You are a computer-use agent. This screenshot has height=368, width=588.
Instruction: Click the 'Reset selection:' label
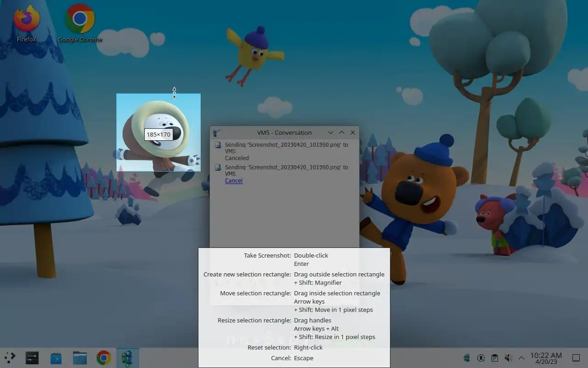click(x=269, y=347)
